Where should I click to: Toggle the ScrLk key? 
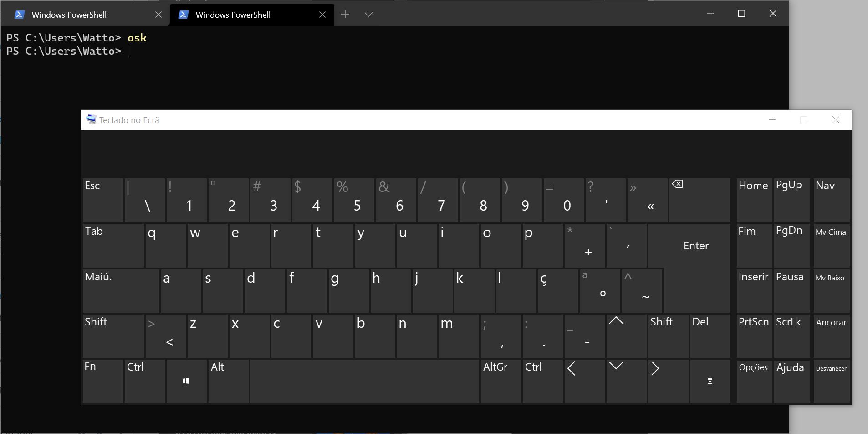point(792,336)
